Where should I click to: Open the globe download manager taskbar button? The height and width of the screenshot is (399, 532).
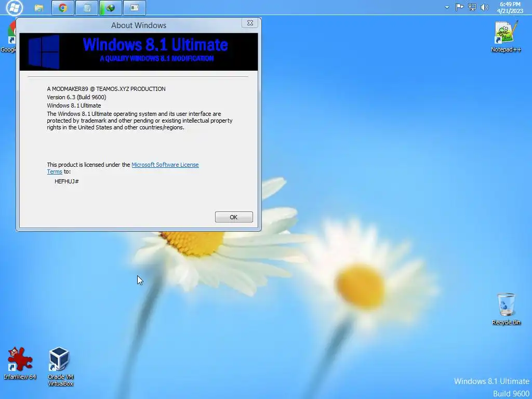click(111, 7)
